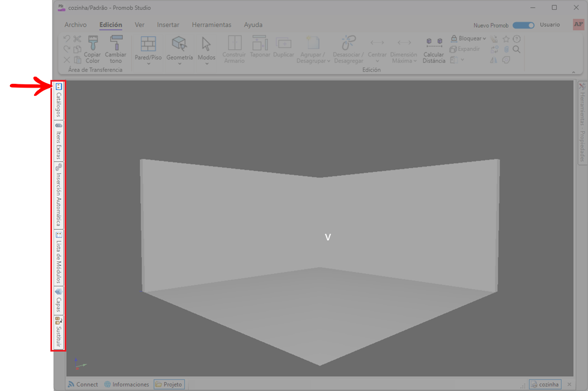Click the Delete X icon
This screenshot has height=391, width=588.
67,60
